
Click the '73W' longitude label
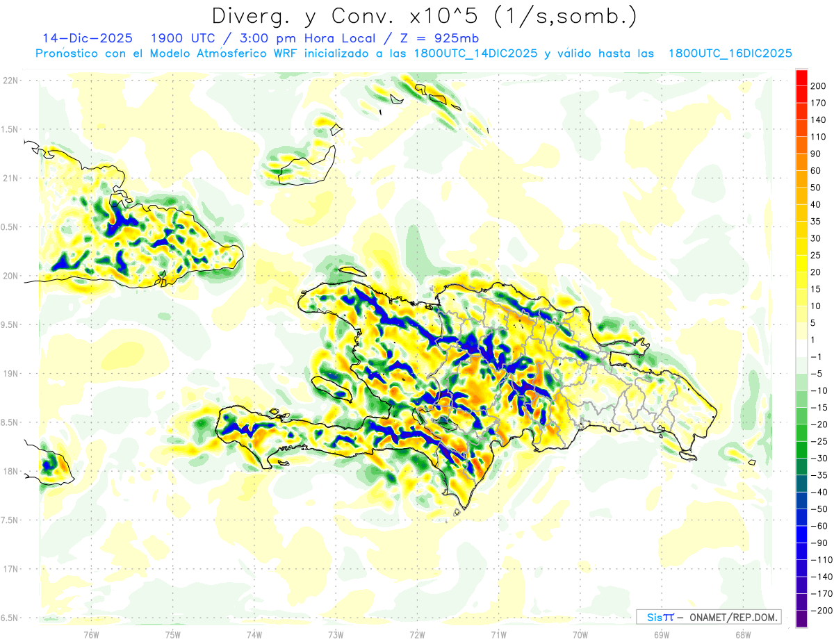[x=336, y=634]
